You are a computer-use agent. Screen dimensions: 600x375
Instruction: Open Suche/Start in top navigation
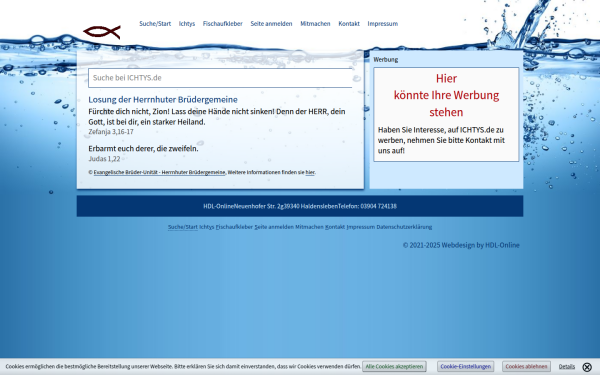pos(155,24)
